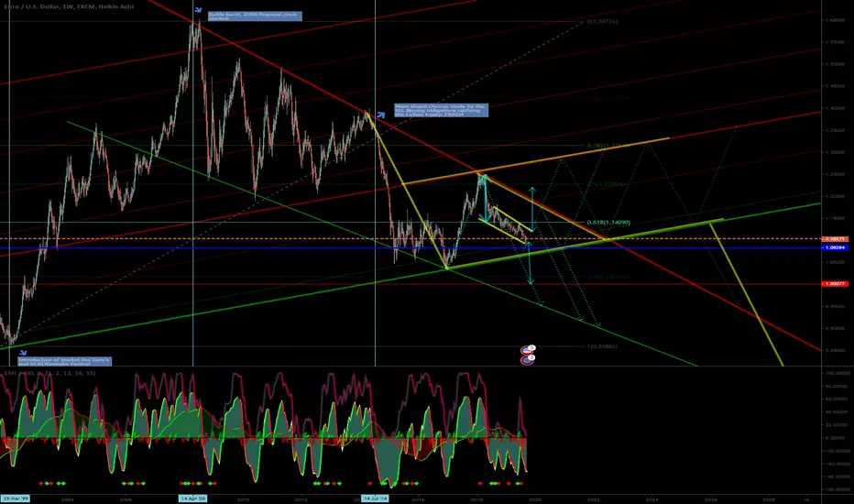Click the orange current price label on price axis
Image resolution: width=854 pixels, height=504 pixels.
tap(835, 239)
